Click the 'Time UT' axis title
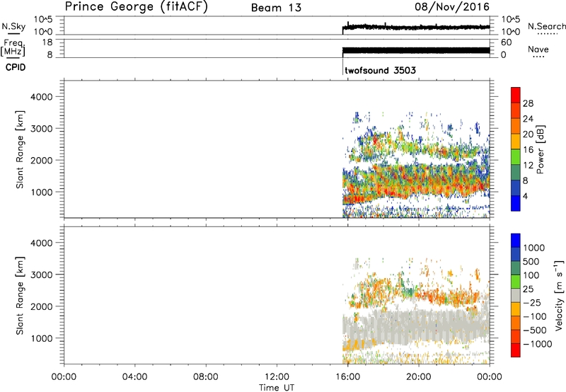 pos(277,388)
